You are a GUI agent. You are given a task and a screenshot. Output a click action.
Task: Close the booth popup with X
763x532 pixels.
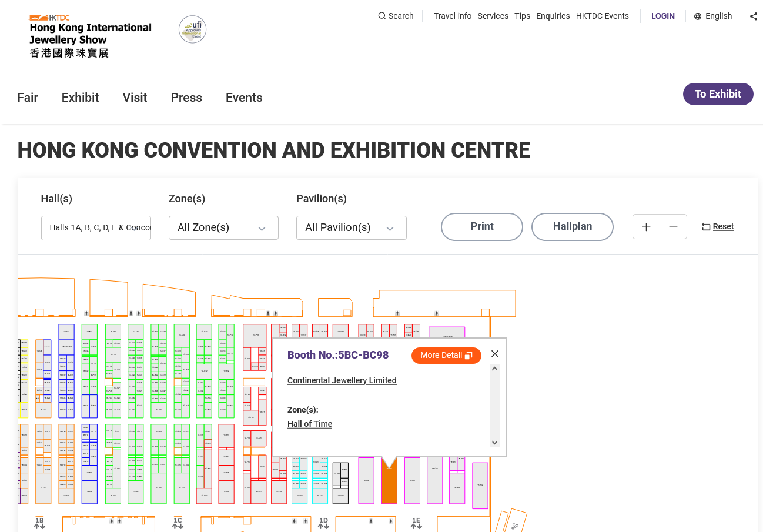495,354
